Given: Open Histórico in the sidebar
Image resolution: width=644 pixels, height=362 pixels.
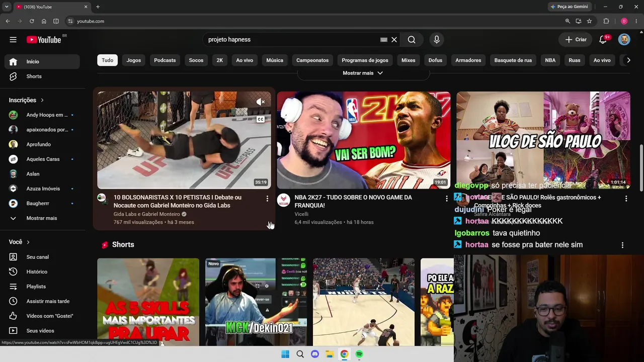Looking at the screenshot, I should pos(42,271).
